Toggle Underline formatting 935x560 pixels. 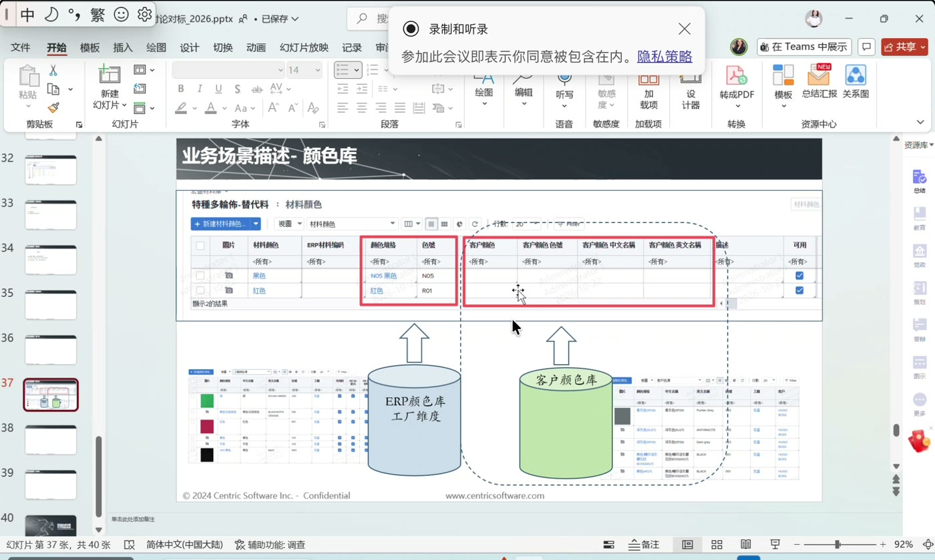click(218, 89)
